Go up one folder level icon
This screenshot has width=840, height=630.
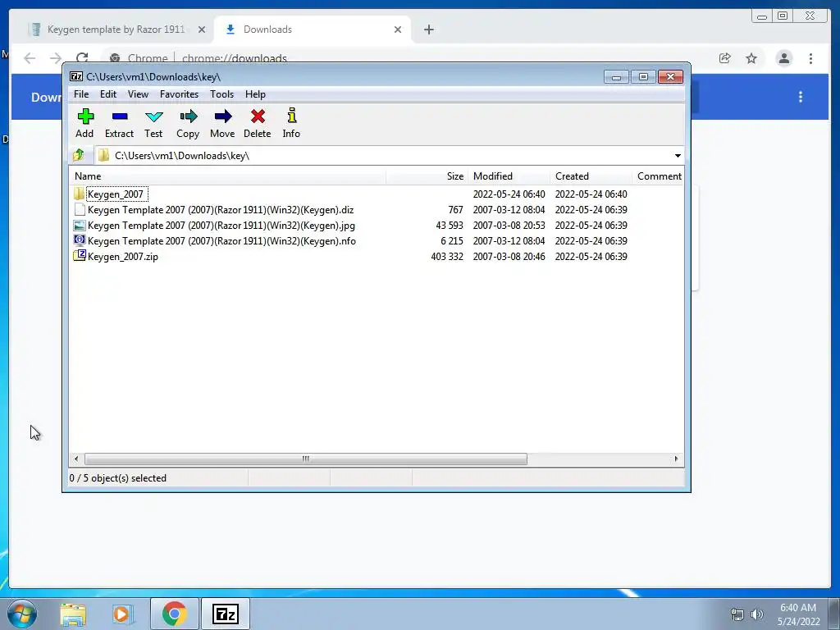(x=79, y=155)
